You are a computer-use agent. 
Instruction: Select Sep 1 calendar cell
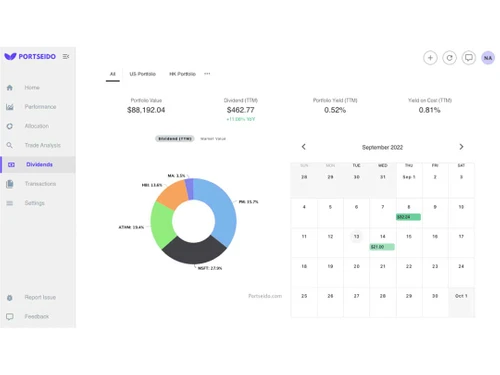point(409,180)
